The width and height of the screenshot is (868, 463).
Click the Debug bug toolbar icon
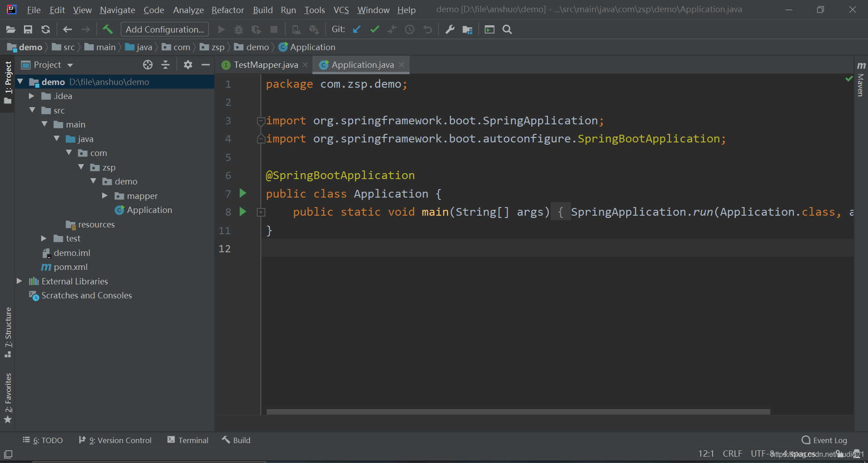(x=239, y=29)
